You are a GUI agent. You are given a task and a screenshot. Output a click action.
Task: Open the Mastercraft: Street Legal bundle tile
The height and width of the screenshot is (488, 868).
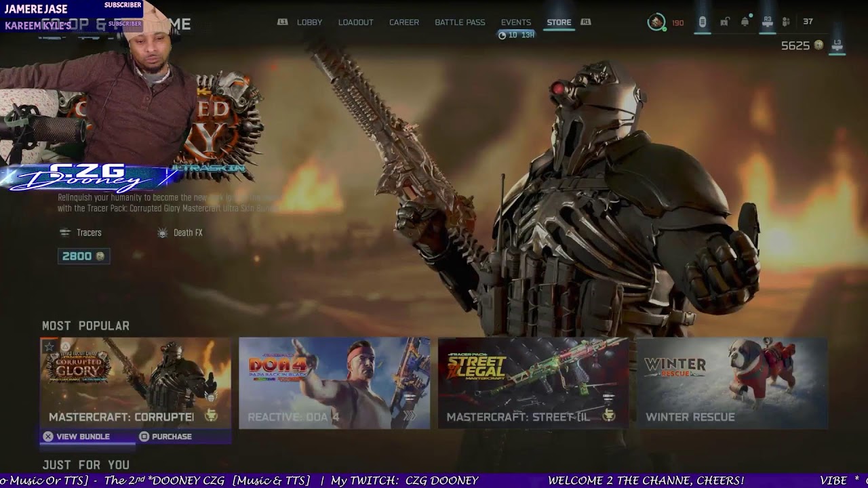pos(533,383)
